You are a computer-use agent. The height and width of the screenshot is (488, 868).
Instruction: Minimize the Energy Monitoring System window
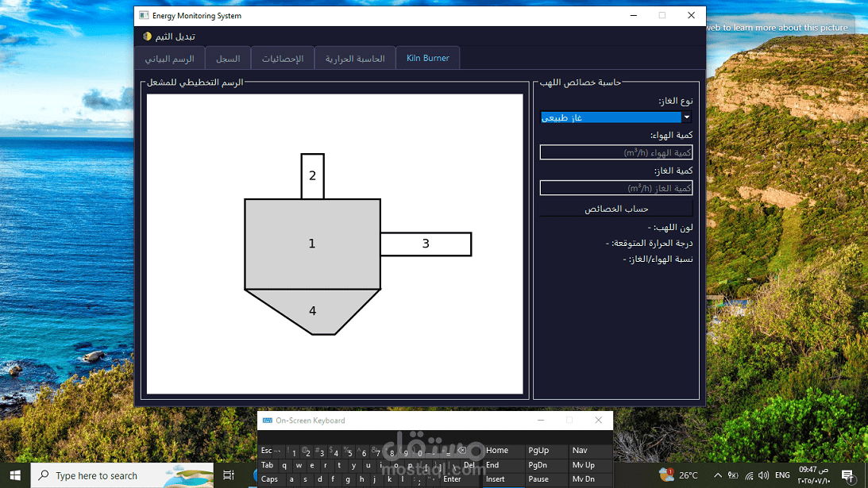(633, 16)
